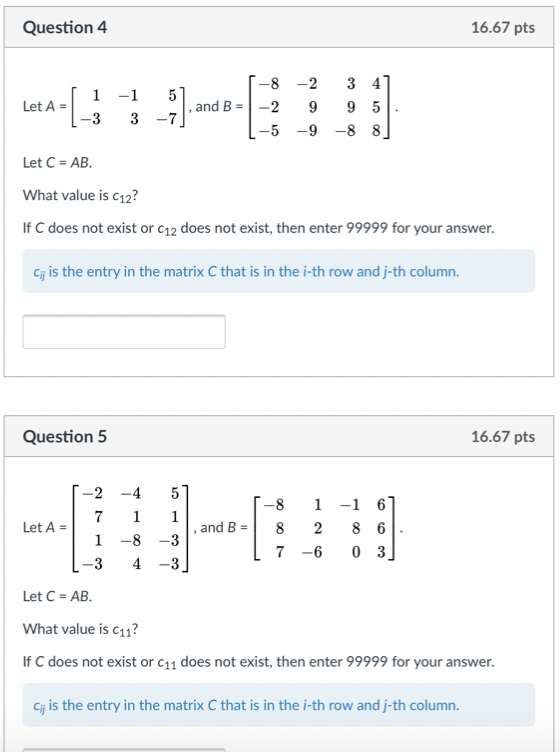Click the blue hint box in Question 4
This screenshot has height=752, width=560.
(279, 271)
